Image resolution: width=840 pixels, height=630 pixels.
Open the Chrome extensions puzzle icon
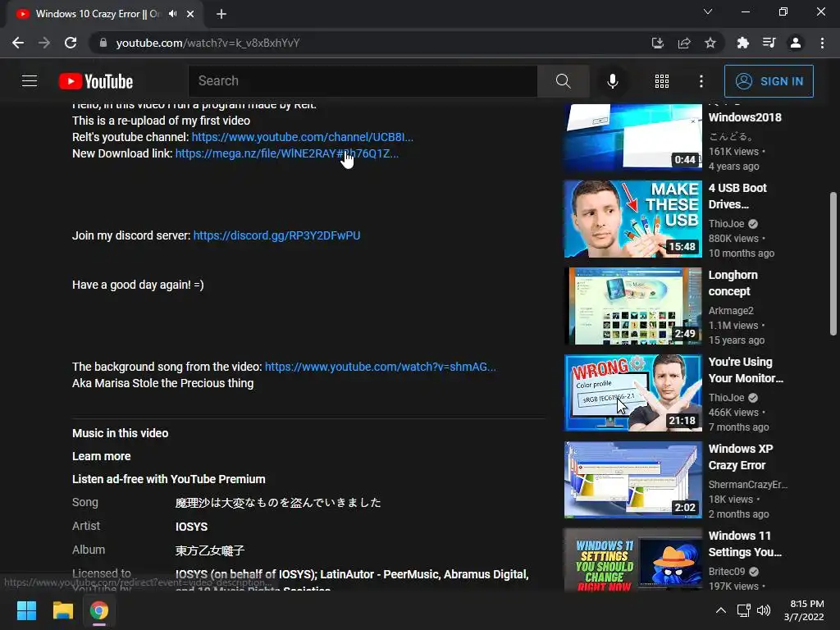pos(743,43)
